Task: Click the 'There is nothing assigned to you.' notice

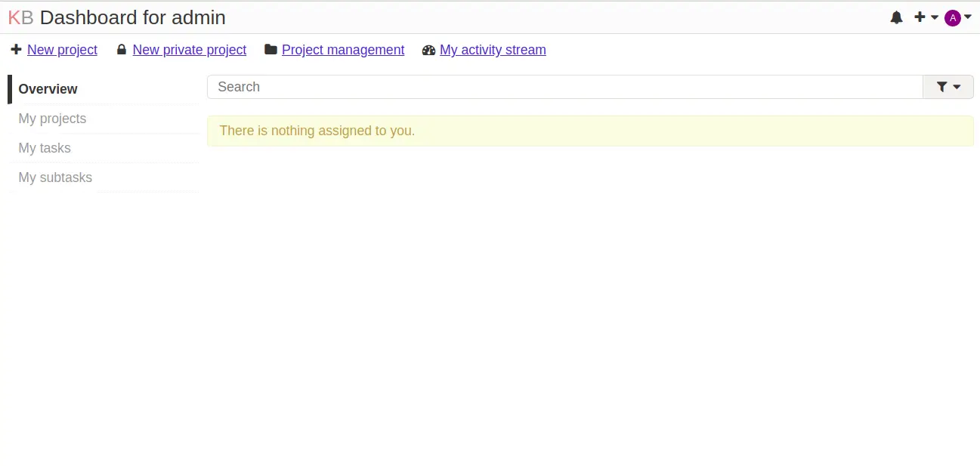Action: click(590, 131)
